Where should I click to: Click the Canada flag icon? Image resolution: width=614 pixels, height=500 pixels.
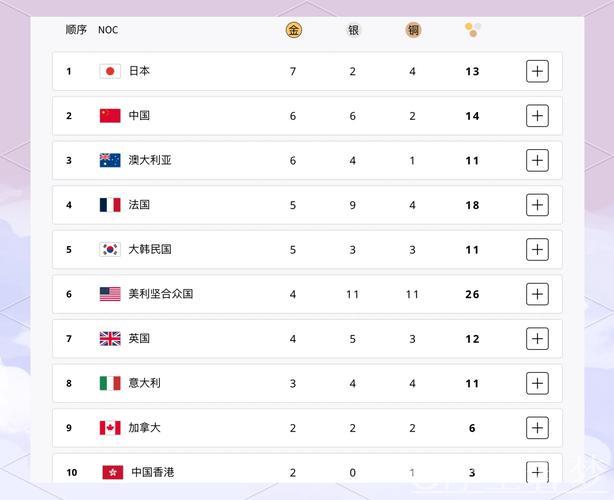click(x=110, y=428)
